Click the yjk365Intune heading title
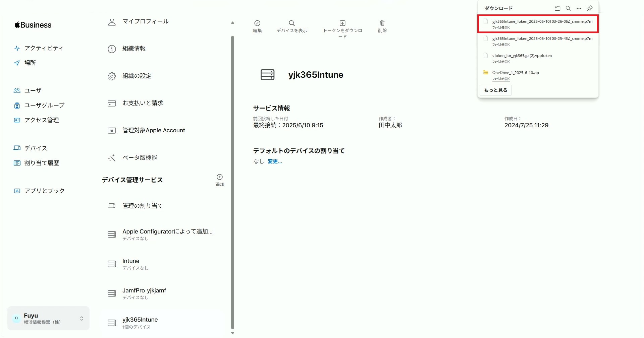 tap(316, 75)
